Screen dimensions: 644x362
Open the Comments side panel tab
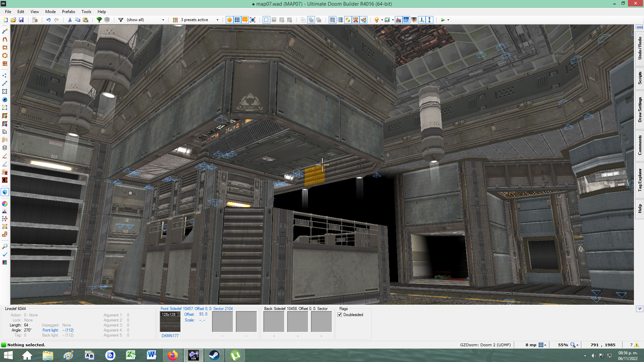coord(640,145)
